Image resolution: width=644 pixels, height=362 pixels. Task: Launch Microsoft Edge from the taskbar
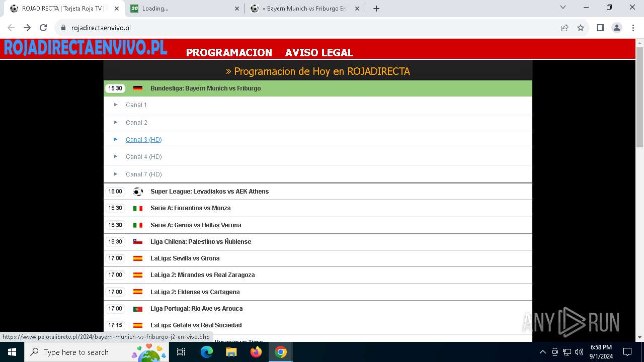(x=207, y=352)
